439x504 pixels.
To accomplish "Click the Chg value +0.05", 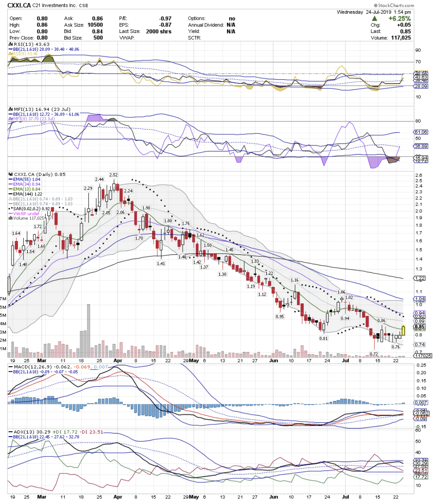I will click(404, 25).
